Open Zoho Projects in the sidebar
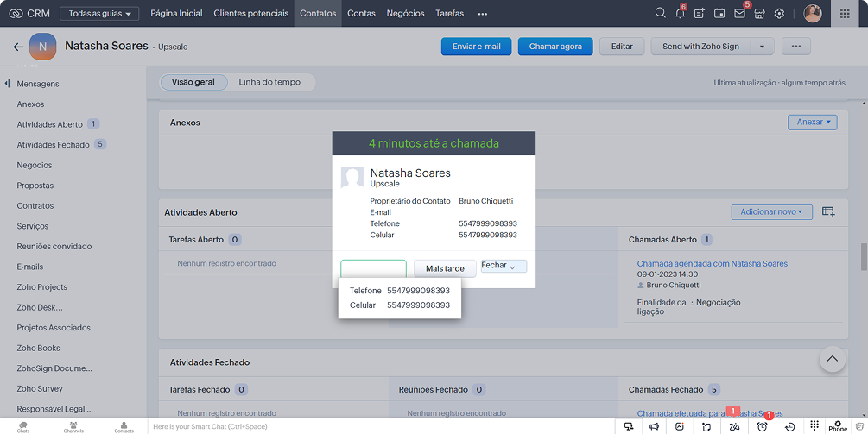Viewport: 868px width, 434px height. [41, 287]
